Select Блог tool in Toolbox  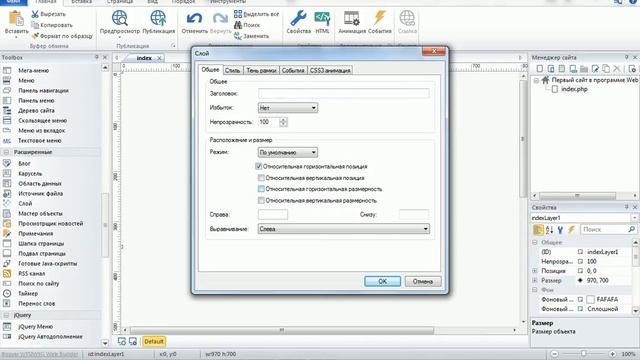(24, 163)
